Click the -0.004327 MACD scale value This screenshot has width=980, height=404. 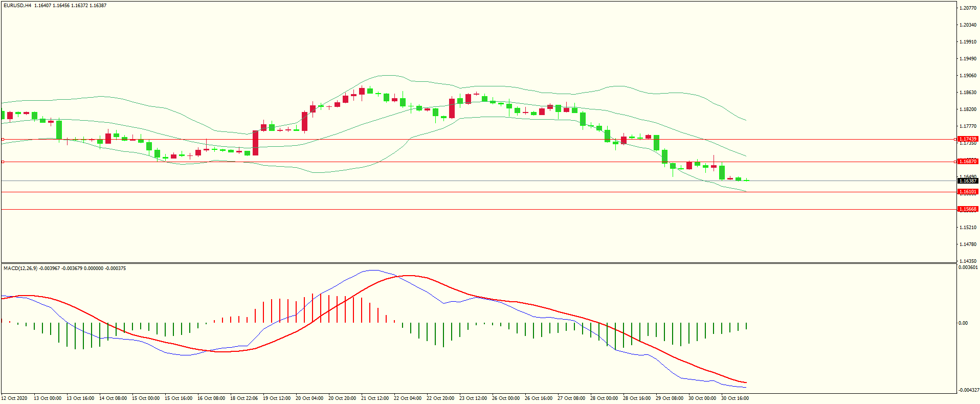(969, 390)
